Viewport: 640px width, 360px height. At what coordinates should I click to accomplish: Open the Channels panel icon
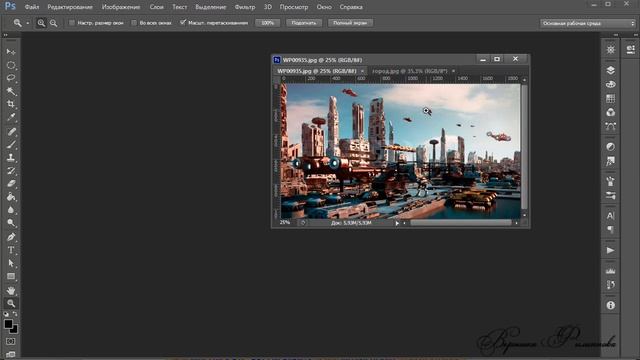tap(611, 113)
